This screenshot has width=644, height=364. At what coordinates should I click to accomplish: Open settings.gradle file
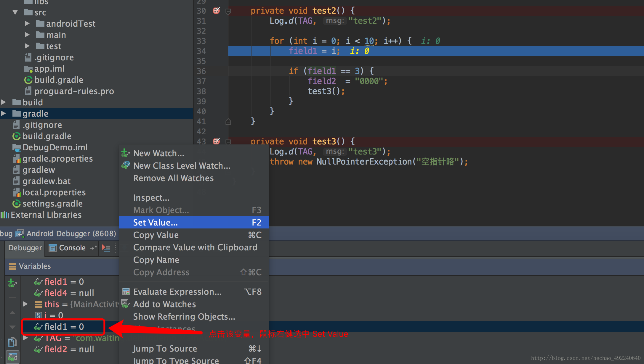47,204
